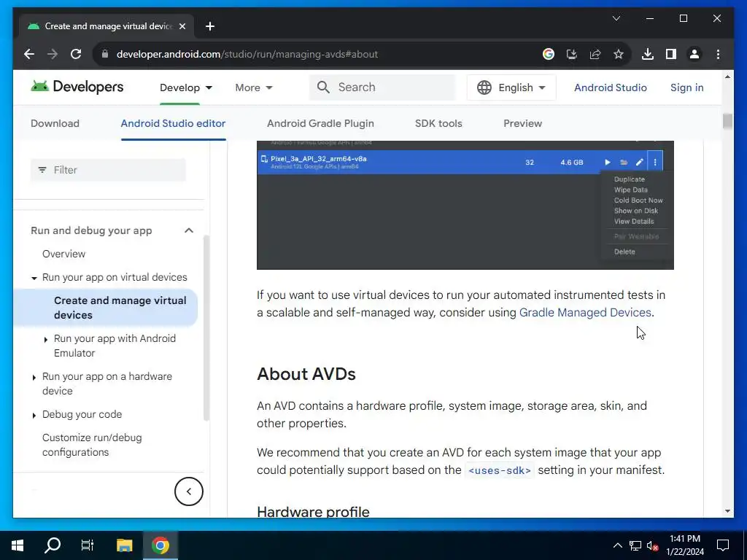Open a new browser tab
Viewport: 747px width, 560px height.
point(209,26)
